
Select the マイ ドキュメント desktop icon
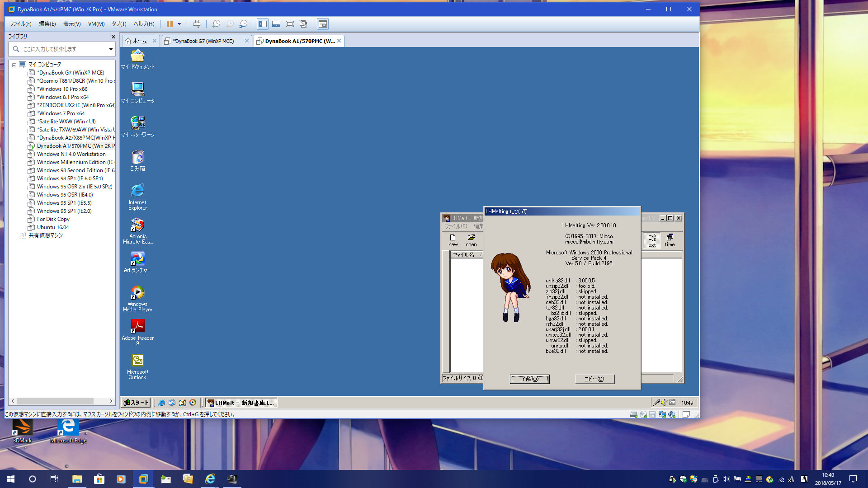tap(137, 60)
